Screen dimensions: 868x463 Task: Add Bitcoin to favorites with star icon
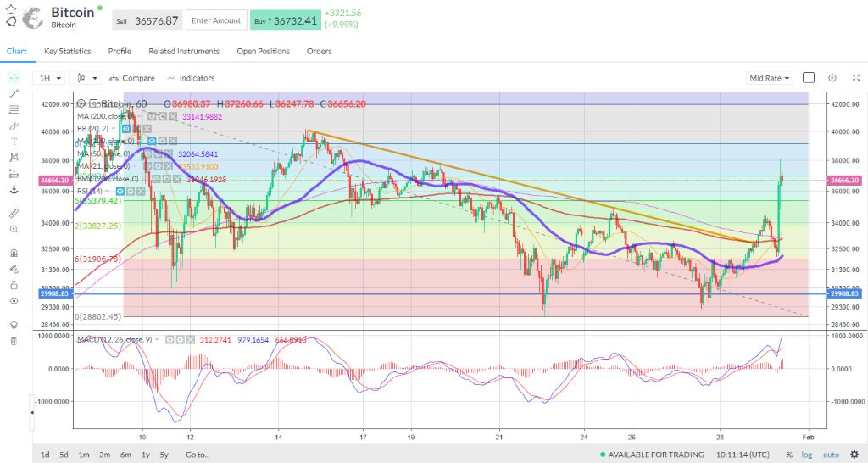click(10, 10)
